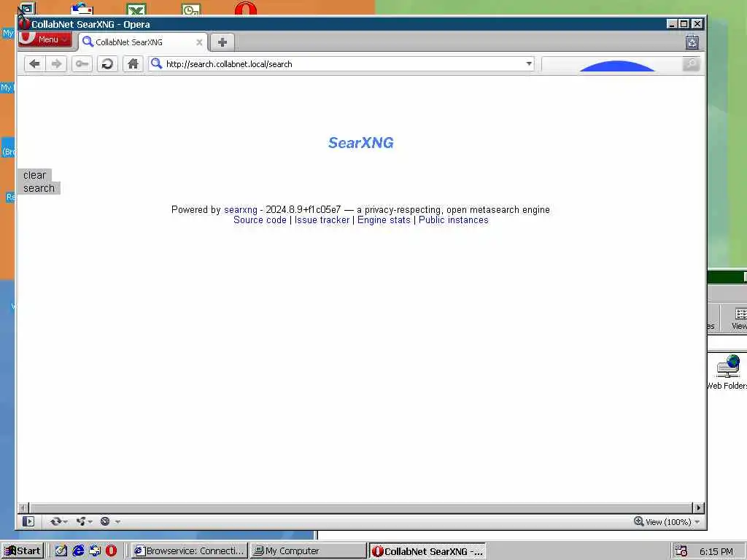Reload the current page
This screenshot has height=560, width=747.
pos(108,64)
